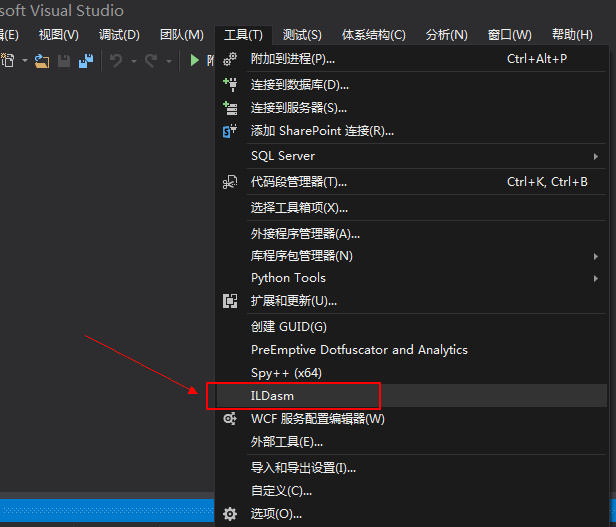Click the Options gear icon at the bottom
Screen dimensions: 616x527
click(x=230, y=514)
